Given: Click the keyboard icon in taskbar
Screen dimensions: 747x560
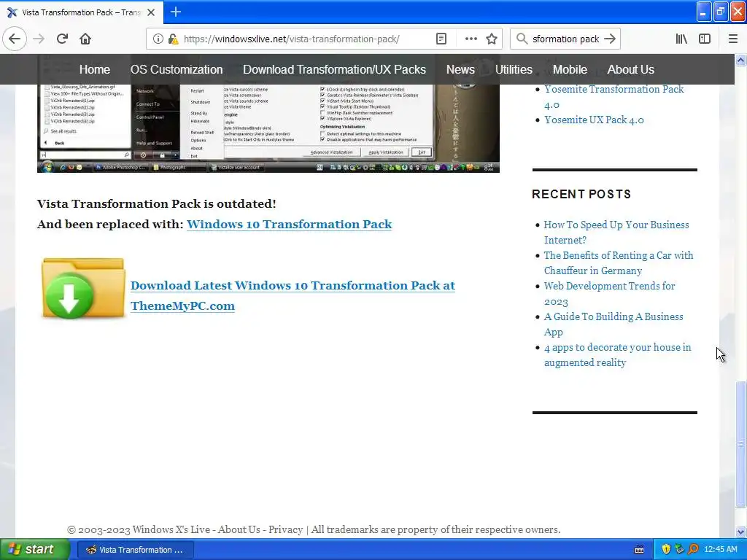Looking at the screenshot, I should pyautogui.click(x=639, y=550).
